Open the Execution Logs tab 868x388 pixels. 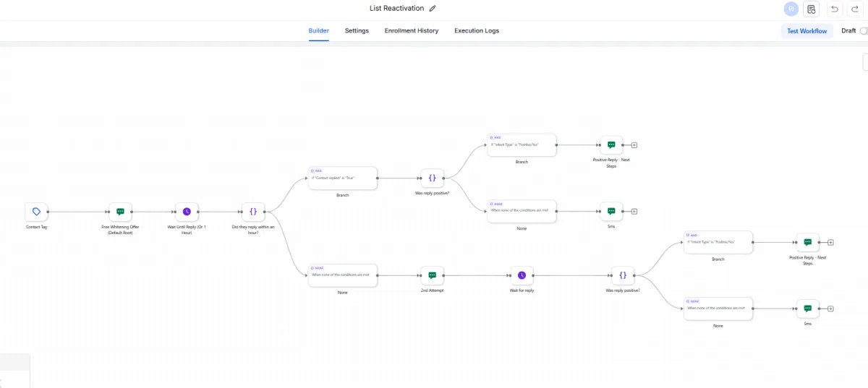click(x=477, y=31)
